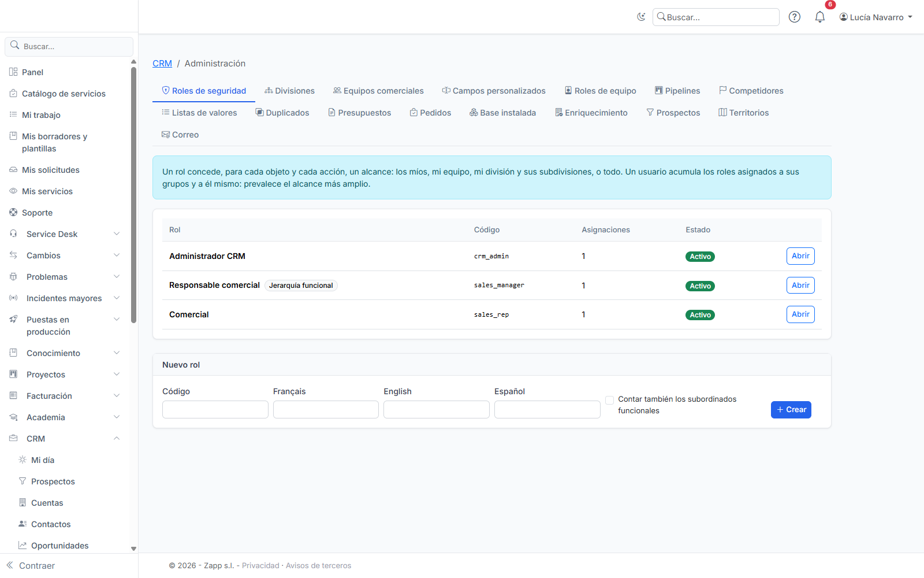Viewport: 924px width, 578px height.
Task: Expand the Problemas menu chevron
Action: tap(117, 276)
